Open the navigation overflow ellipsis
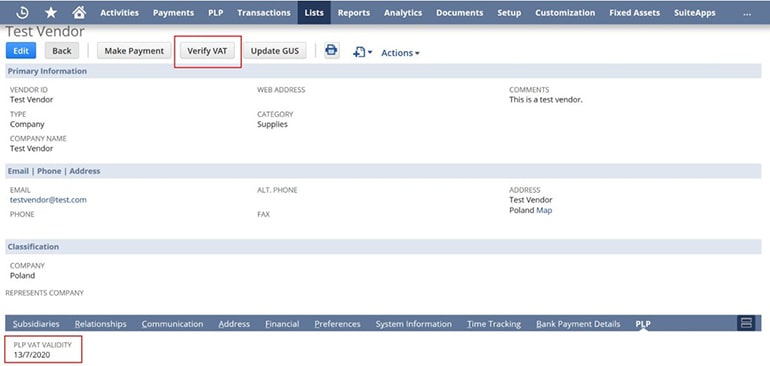This screenshot has height=366, width=770. click(747, 13)
